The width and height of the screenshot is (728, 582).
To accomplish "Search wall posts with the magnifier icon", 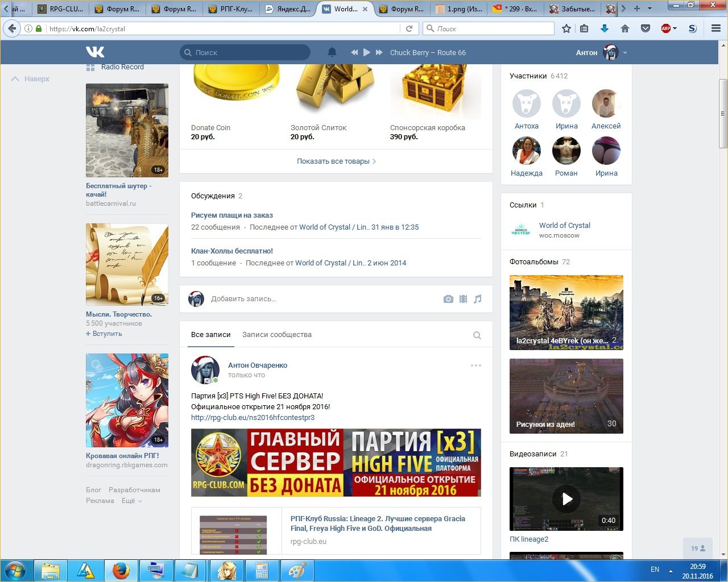I will 477,335.
